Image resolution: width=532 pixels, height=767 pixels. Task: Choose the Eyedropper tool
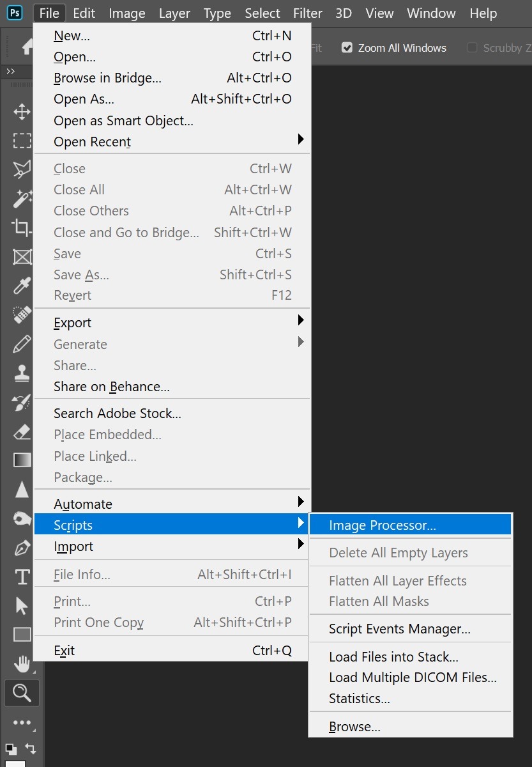click(22, 285)
